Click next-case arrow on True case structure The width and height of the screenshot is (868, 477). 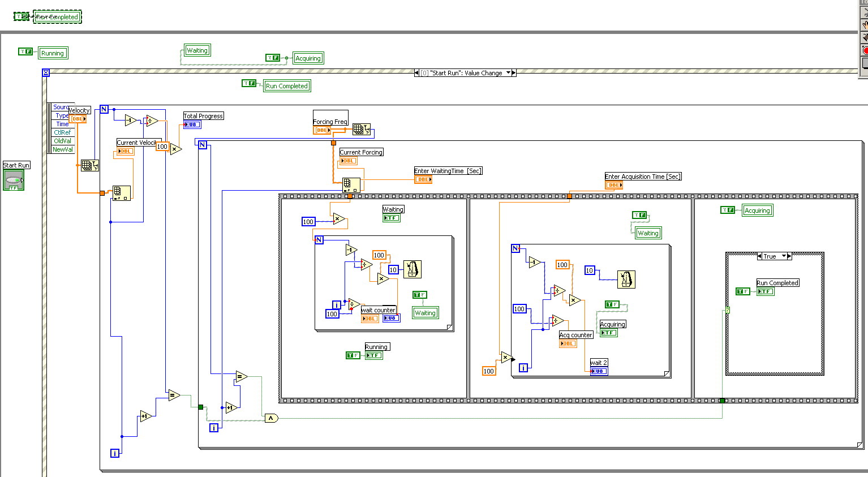[789, 256]
